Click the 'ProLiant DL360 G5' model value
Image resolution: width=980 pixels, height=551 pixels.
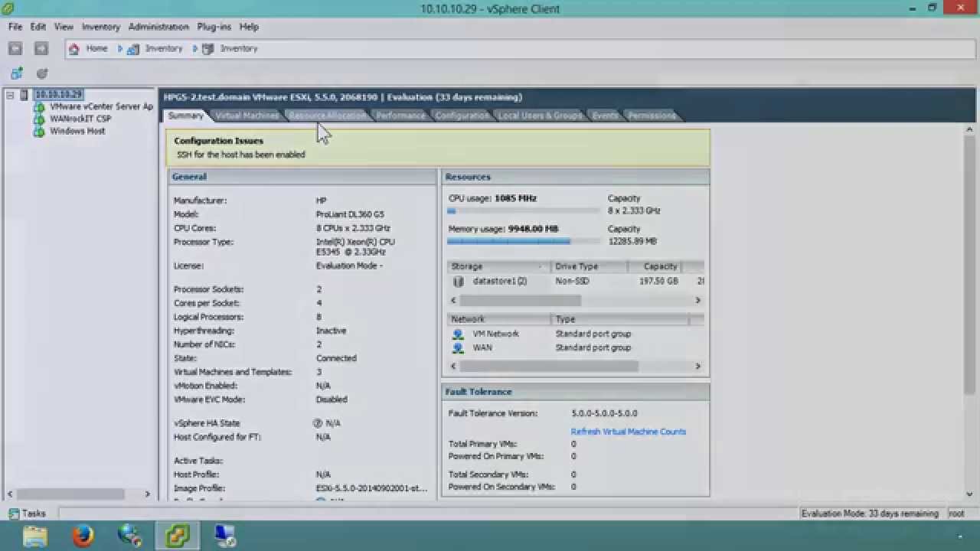(x=350, y=214)
